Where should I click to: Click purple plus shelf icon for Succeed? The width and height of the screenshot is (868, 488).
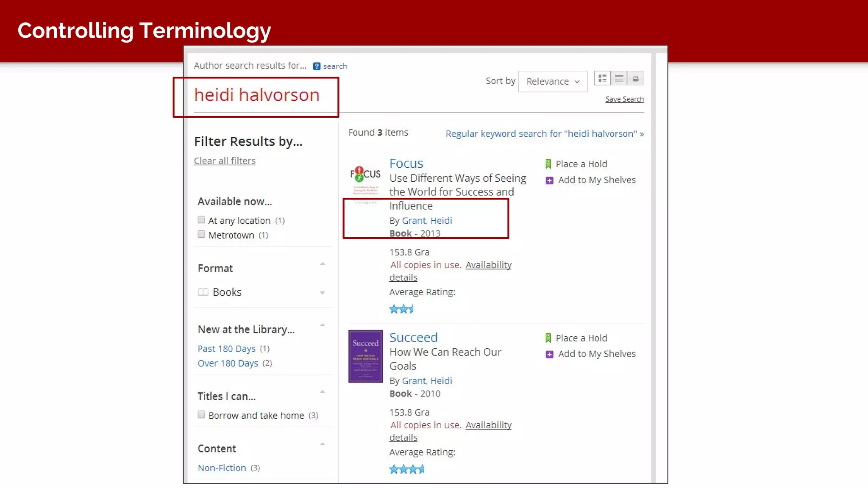(549, 355)
